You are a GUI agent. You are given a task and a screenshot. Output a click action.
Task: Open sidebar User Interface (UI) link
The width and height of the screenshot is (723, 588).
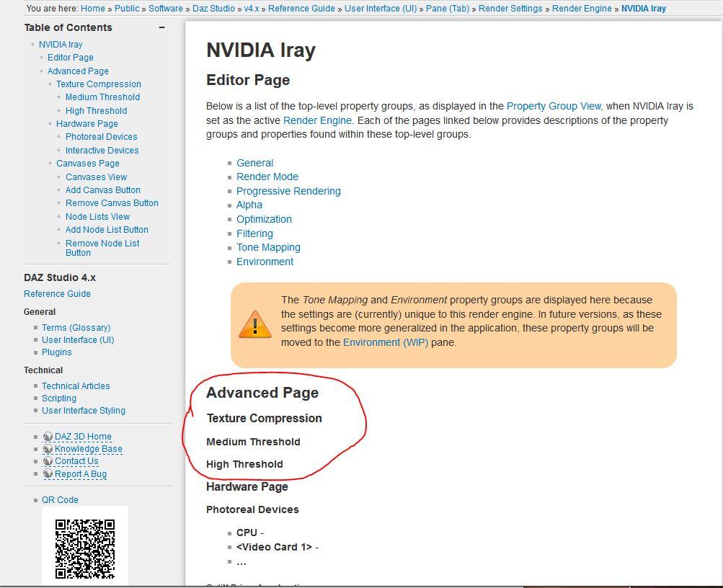pyautogui.click(x=78, y=340)
